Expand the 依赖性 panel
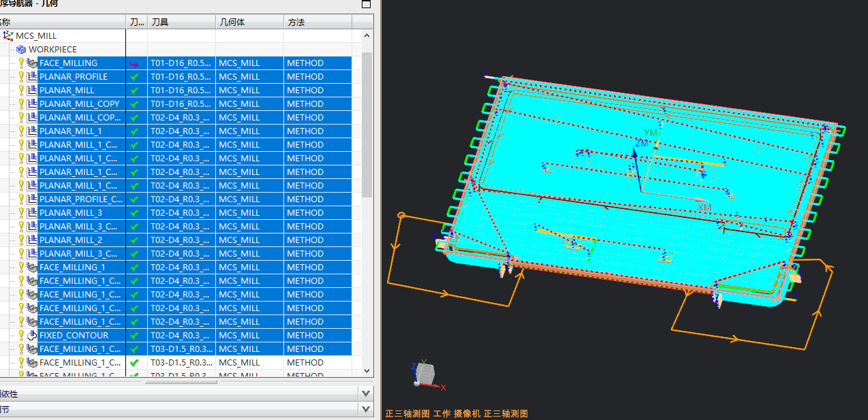 pyautogui.click(x=367, y=393)
